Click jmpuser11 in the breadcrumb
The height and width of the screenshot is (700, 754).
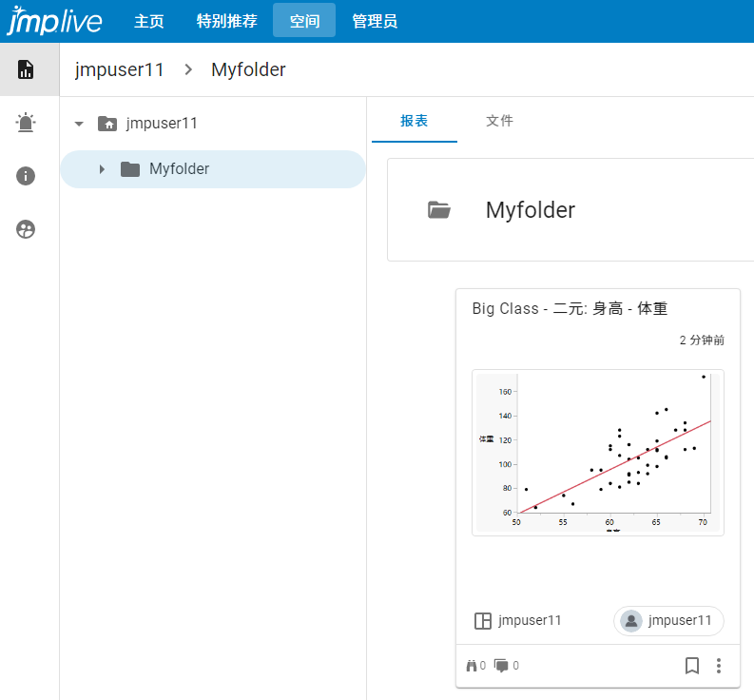(x=120, y=69)
